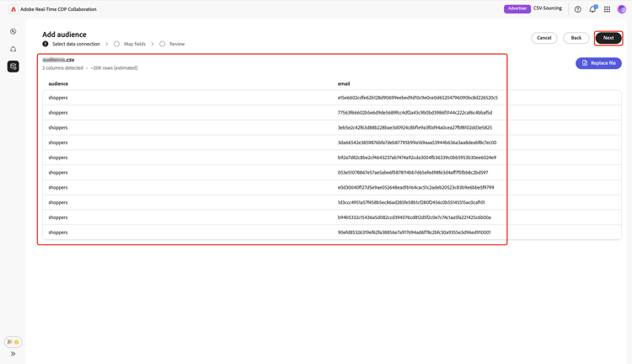This screenshot has width=632, height=364.
Task: Click 'shoppers' in the 90efd853 row
Action: [58, 233]
